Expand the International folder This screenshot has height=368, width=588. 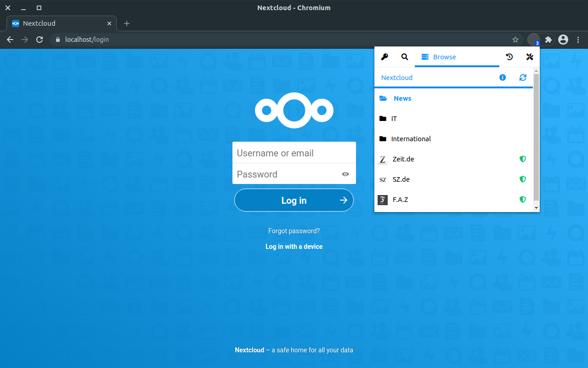coord(411,138)
